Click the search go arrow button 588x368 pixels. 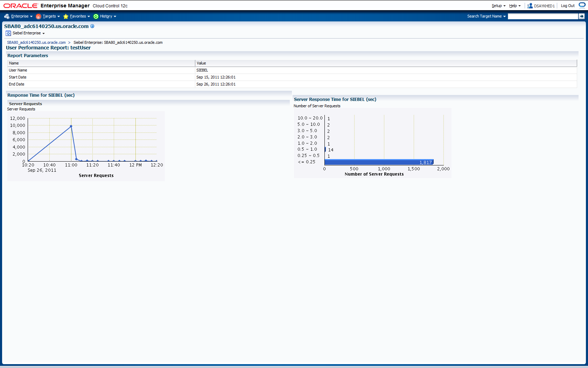point(581,16)
